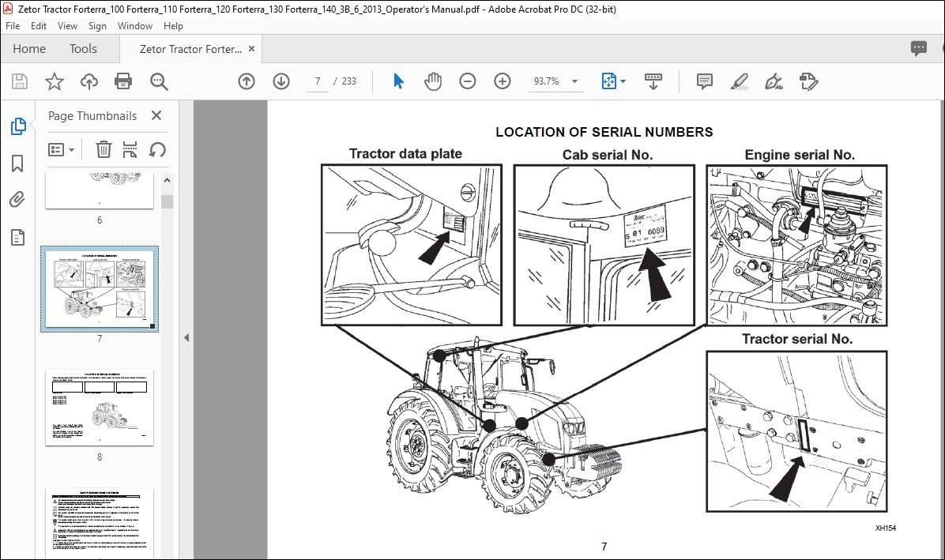Close the Page Thumbnails panel

click(x=156, y=115)
